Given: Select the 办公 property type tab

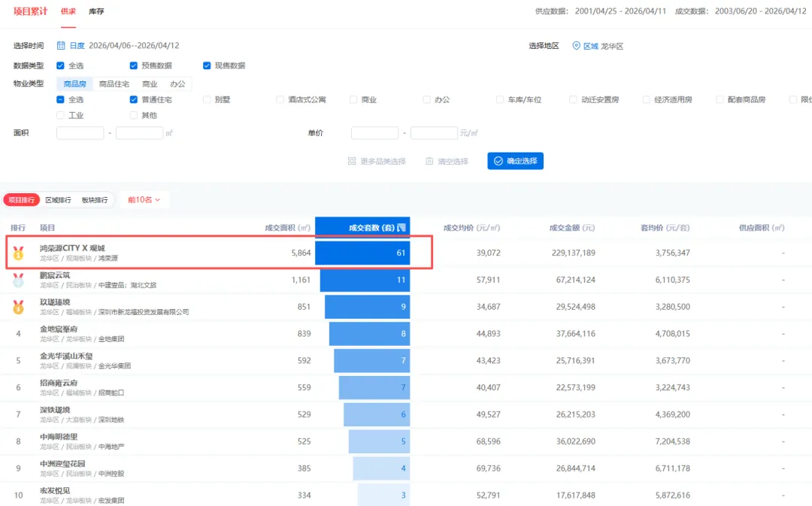Looking at the screenshot, I should click(x=177, y=84).
